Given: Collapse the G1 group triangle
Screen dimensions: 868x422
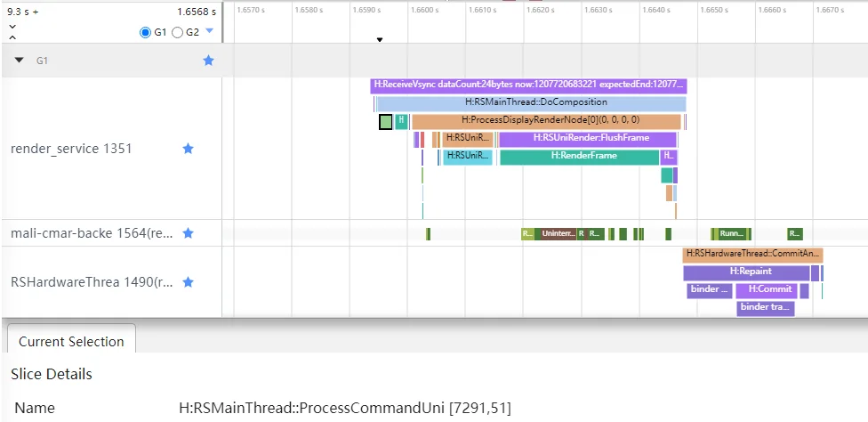Looking at the screenshot, I should [x=20, y=61].
